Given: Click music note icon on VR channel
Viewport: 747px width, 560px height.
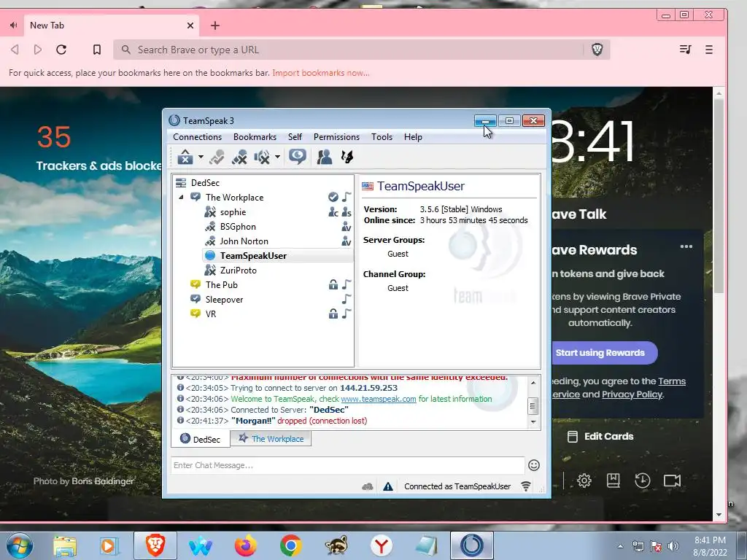Looking at the screenshot, I should pyautogui.click(x=347, y=314).
